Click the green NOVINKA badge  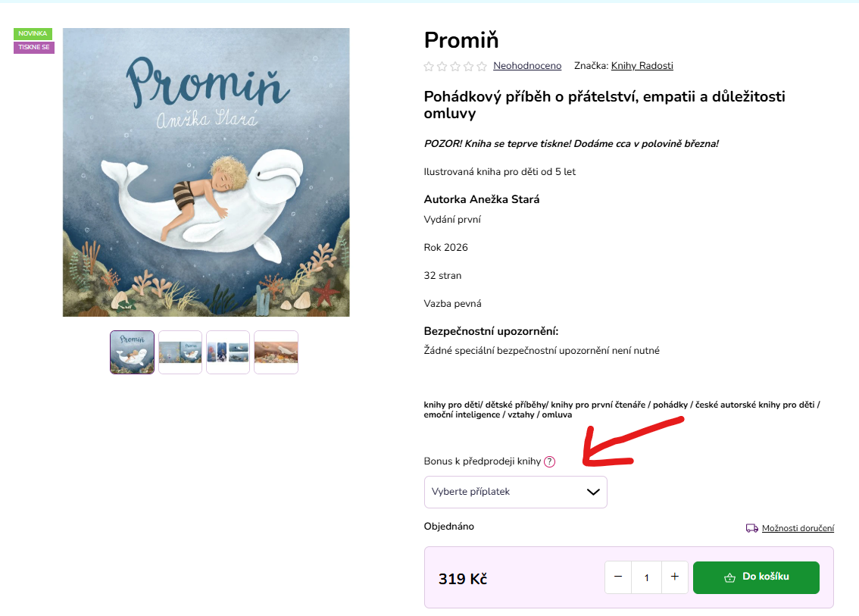33,34
